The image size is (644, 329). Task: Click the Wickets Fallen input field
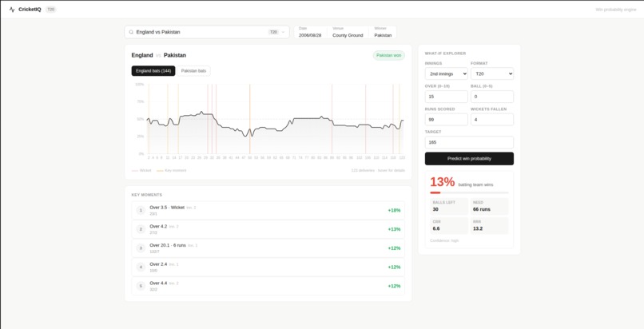[x=492, y=119]
